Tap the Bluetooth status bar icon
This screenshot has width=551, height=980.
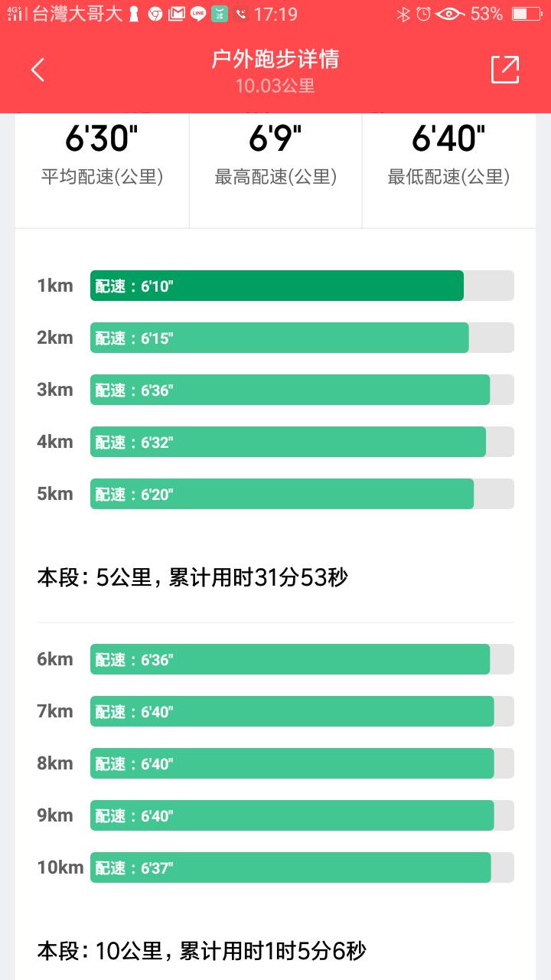[x=403, y=14]
